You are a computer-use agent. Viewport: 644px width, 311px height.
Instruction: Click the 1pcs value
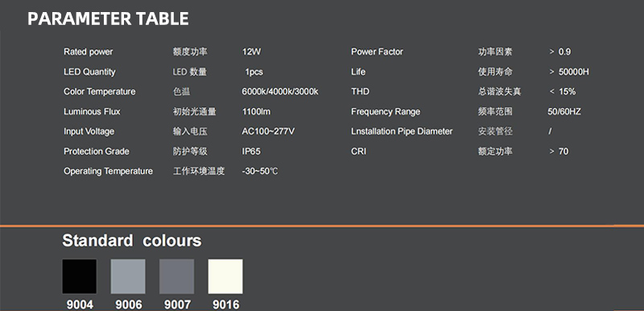click(x=254, y=72)
